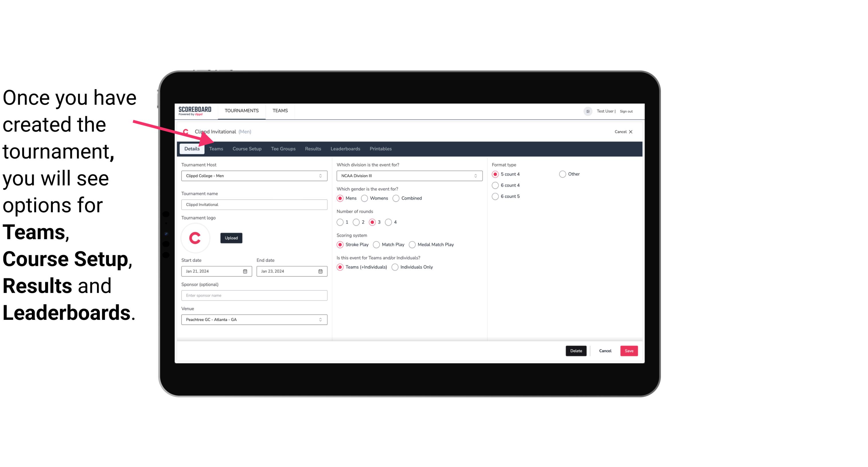Select the Individuals Only event option
The image size is (868, 467).
tap(395, 267)
